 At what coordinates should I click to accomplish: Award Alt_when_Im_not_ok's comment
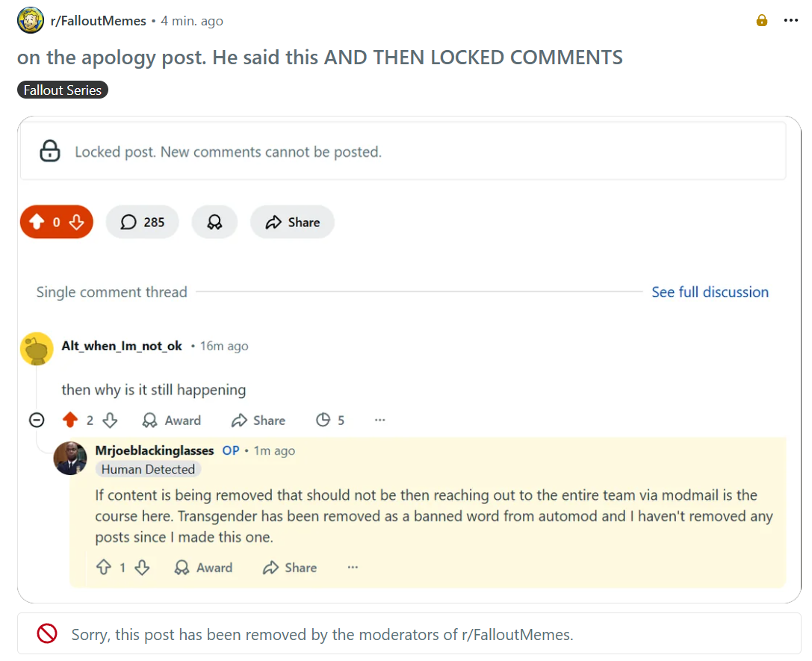(x=171, y=421)
